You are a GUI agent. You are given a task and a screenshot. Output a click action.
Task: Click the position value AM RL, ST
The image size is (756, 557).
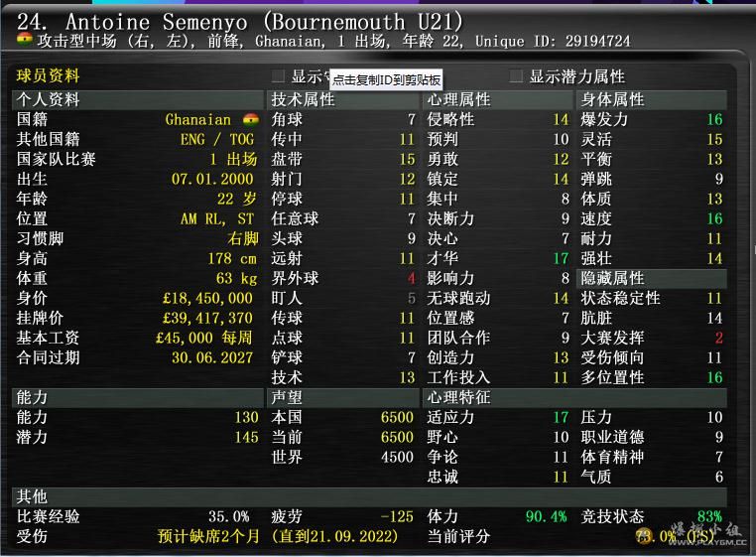pos(217,218)
